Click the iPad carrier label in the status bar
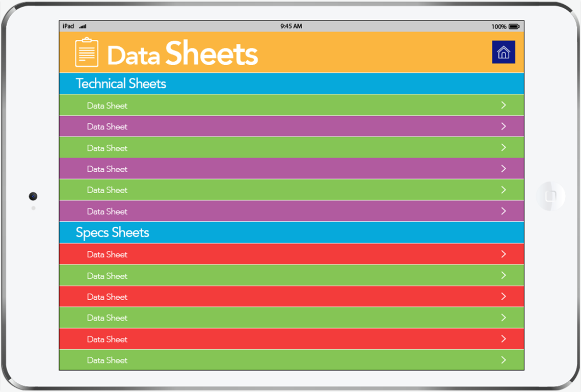Screen dimensions: 581x392 point(68,27)
